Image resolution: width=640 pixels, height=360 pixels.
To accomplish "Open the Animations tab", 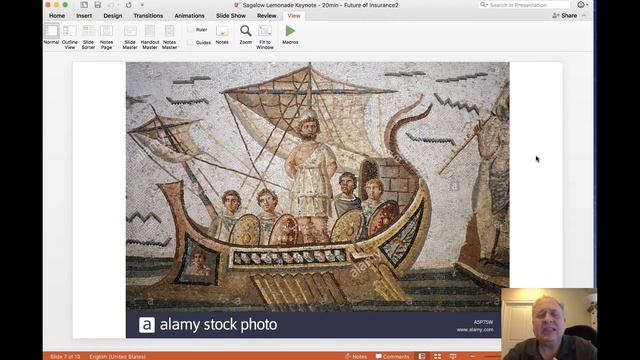I will click(x=189, y=16).
